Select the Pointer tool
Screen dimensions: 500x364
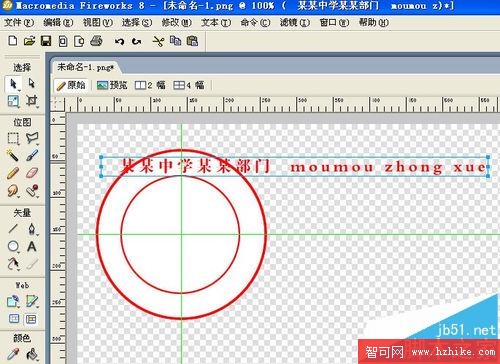[x=13, y=84]
